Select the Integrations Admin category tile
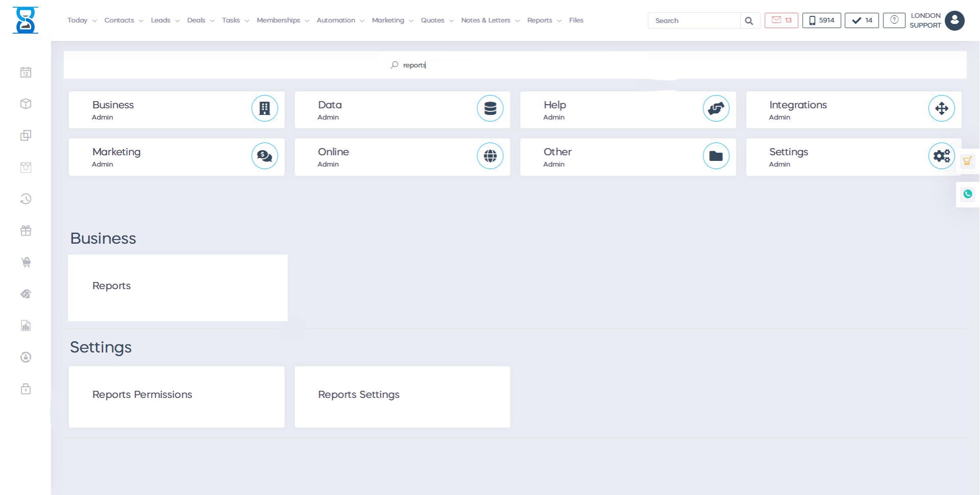 pos(853,110)
